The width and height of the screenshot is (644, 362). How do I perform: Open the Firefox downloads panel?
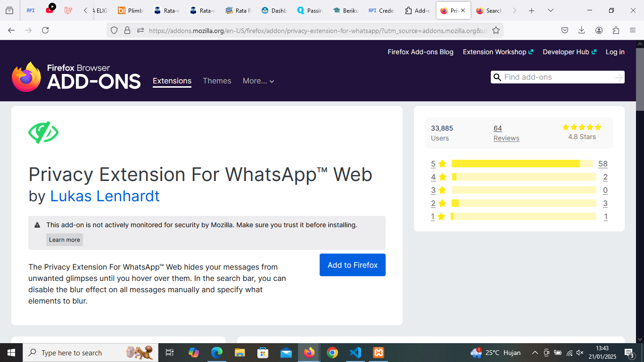point(582,30)
